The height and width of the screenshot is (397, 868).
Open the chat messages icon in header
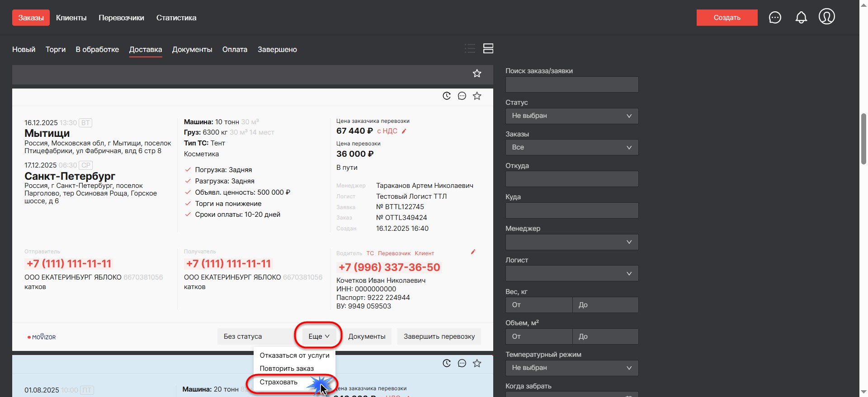[x=775, y=18]
